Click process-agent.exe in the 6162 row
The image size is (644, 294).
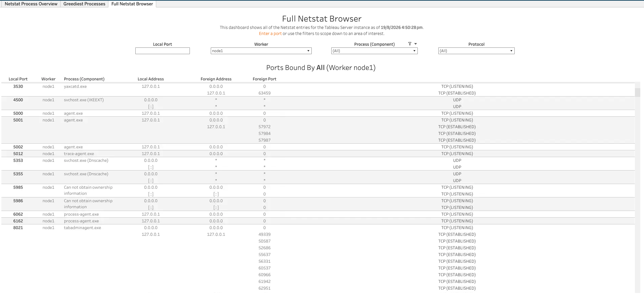[81, 221]
